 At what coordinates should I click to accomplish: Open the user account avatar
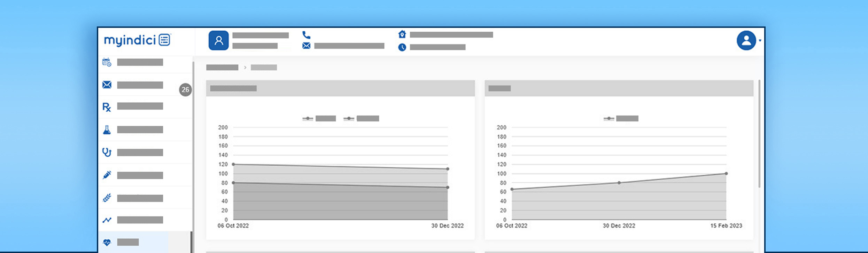pos(746,40)
